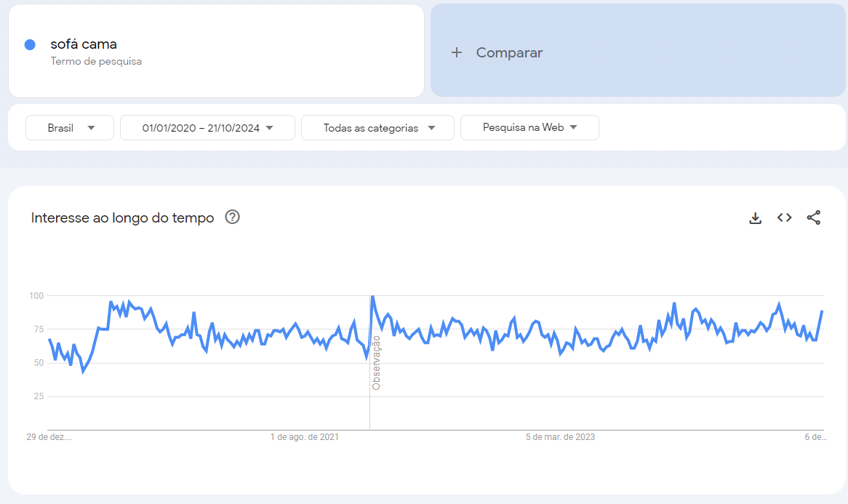Click the "Interesse ao longo do tempo" heading

point(122,217)
